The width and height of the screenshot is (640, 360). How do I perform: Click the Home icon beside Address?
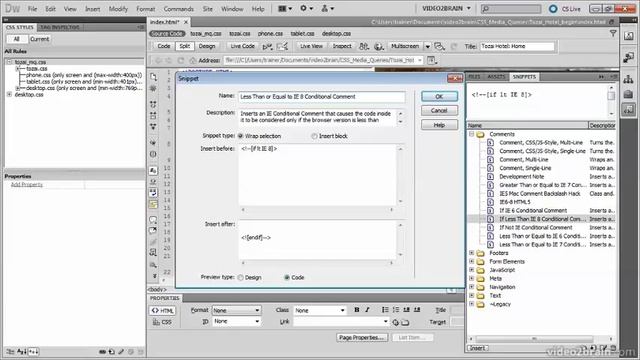tap(193, 60)
